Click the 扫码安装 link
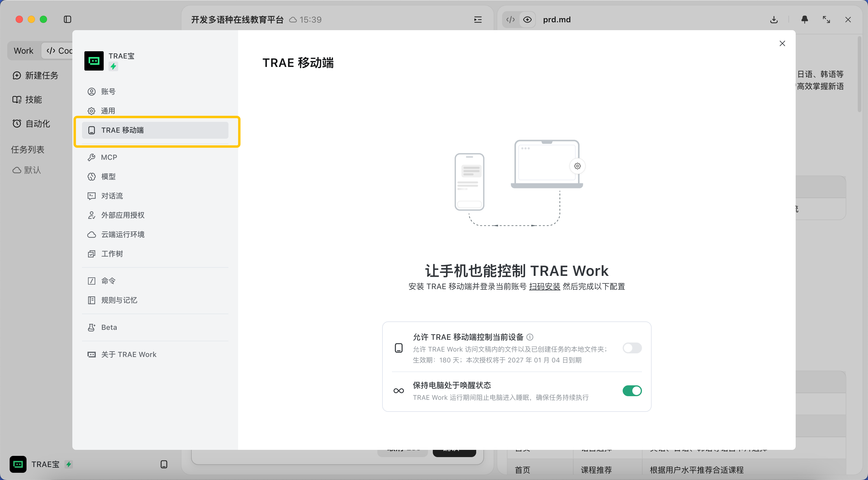This screenshot has width=868, height=480. pyautogui.click(x=545, y=286)
